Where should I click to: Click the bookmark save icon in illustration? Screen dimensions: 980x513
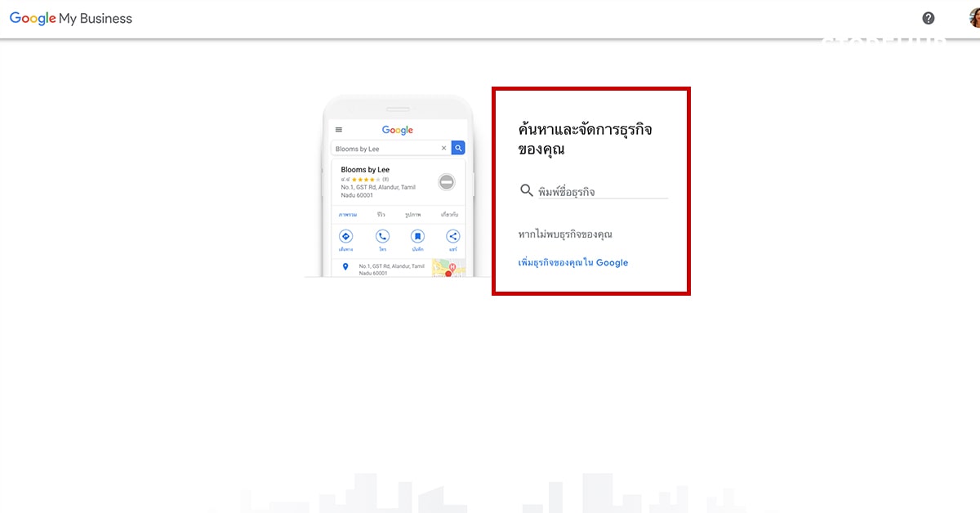(417, 236)
